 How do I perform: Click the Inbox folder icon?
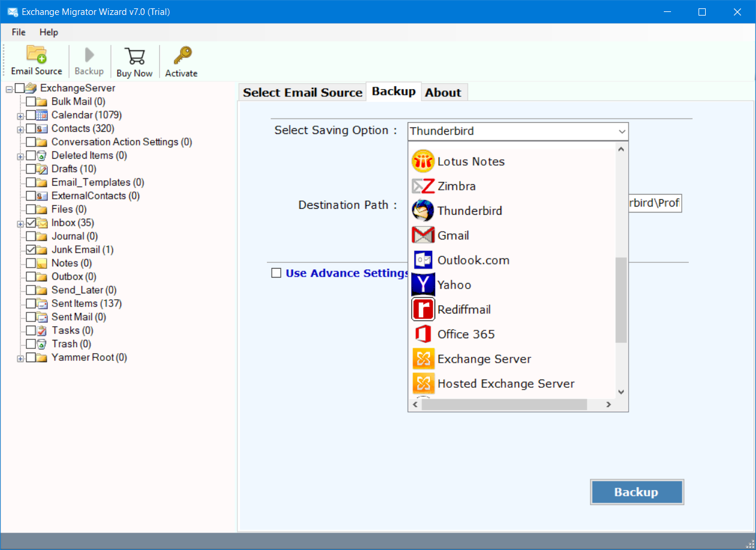(42, 223)
